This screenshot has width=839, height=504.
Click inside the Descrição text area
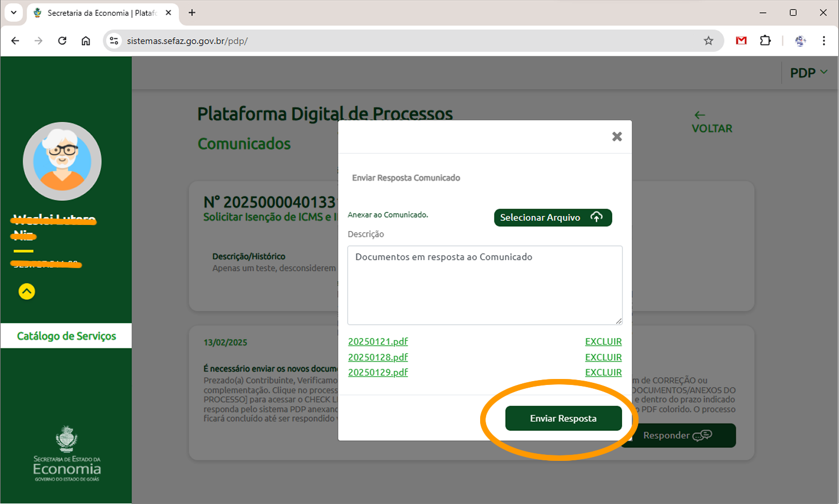point(484,285)
